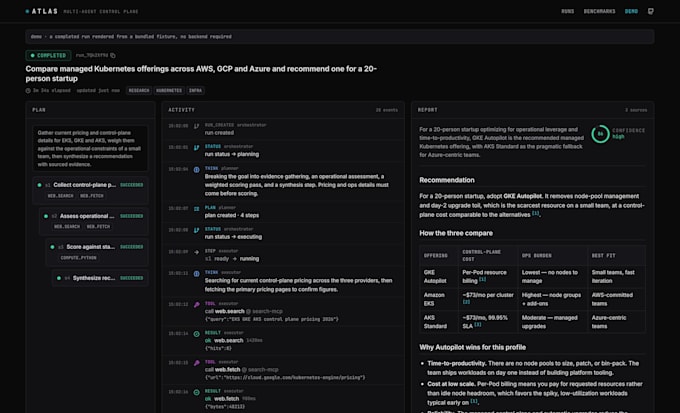Screen dimensions: 680x413
Task: Click the 'plan created · 4 steps' event text
Action: [x=232, y=215]
